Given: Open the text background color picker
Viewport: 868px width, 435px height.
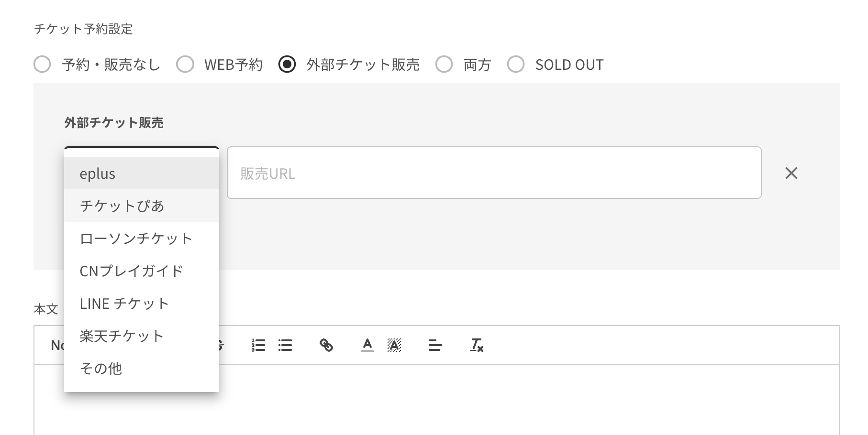Looking at the screenshot, I should pyautogui.click(x=394, y=345).
